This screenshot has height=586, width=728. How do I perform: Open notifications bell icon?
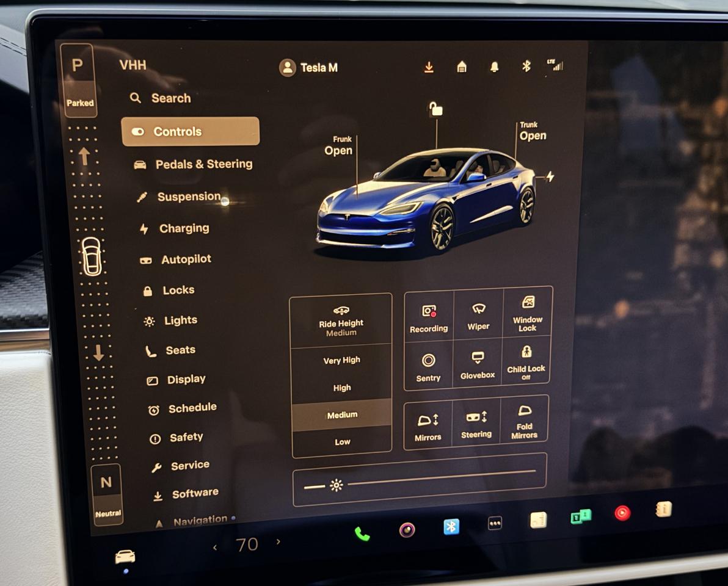(495, 67)
